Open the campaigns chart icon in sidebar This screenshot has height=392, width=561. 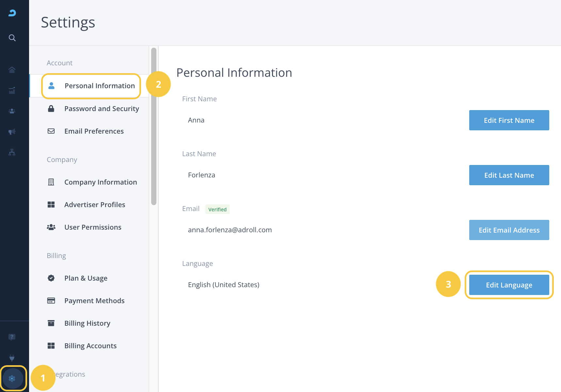(12, 90)
